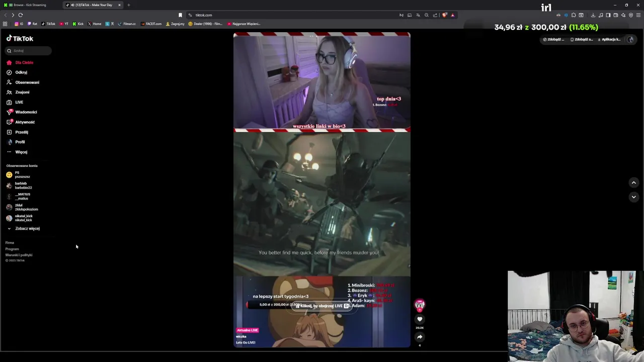Click the zoom magnifier icon in address bar
The width and height of the screenshot is (644, 362).
tap(427, 15)
